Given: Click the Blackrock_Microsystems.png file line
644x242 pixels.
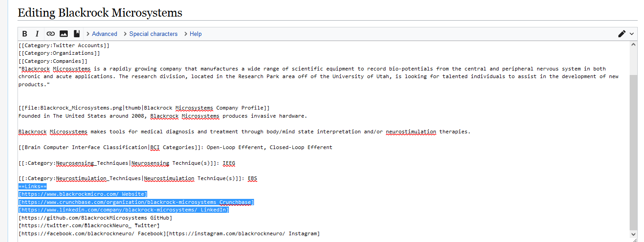Looking at the screenshot, I should (x=144, y=108).
